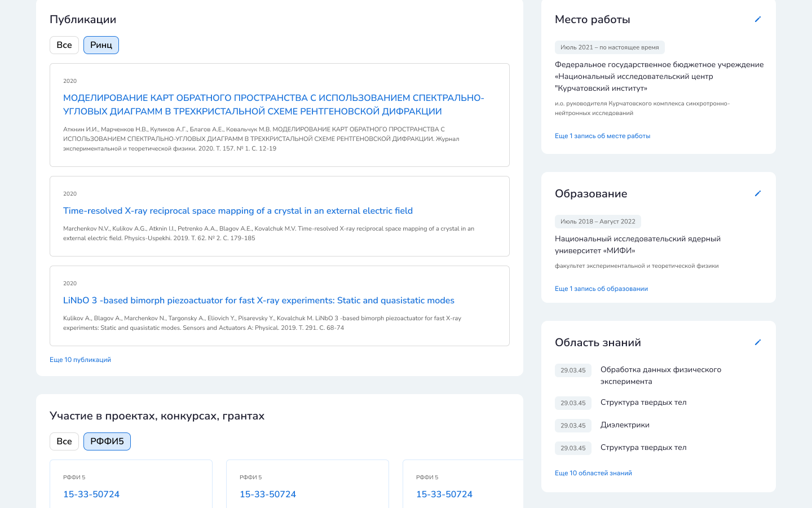
Task: Select the Все filter in Публикации
Action: tap(64, 45)
